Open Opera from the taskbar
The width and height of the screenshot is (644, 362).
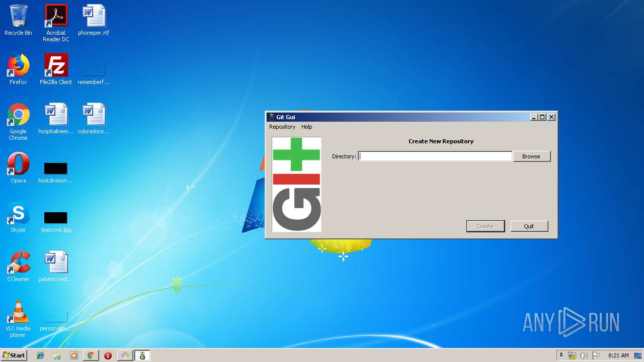click(x=108, y=355)
